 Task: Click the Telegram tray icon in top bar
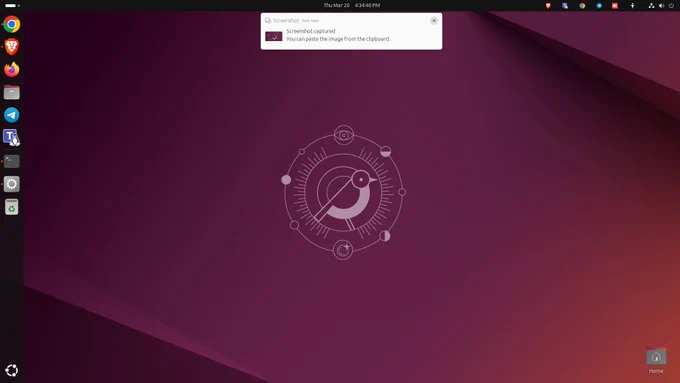(x=599, y=6)
